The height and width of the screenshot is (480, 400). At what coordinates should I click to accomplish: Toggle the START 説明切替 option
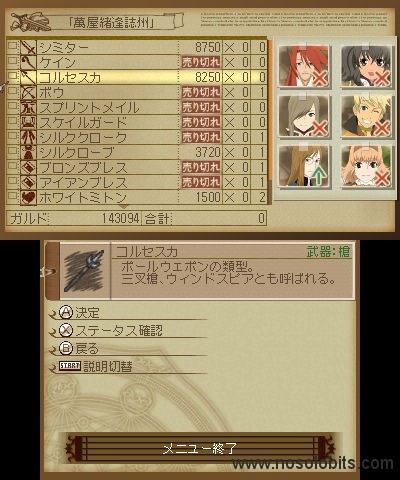click(x=96, y=366)
